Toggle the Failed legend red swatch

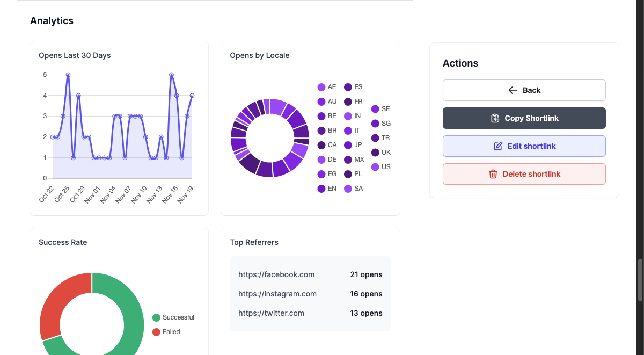pos(157,332)
